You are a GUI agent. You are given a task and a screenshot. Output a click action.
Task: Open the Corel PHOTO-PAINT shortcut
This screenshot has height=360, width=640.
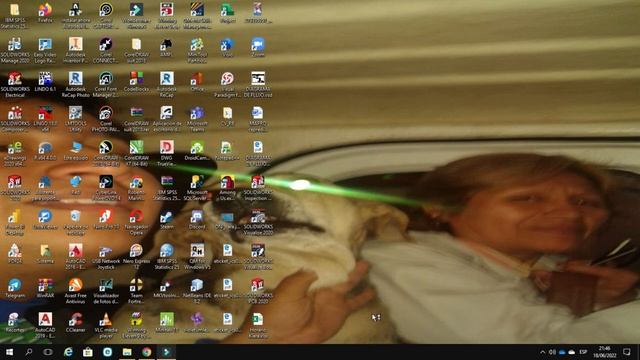pyautogui.click(x=106, y=119)
